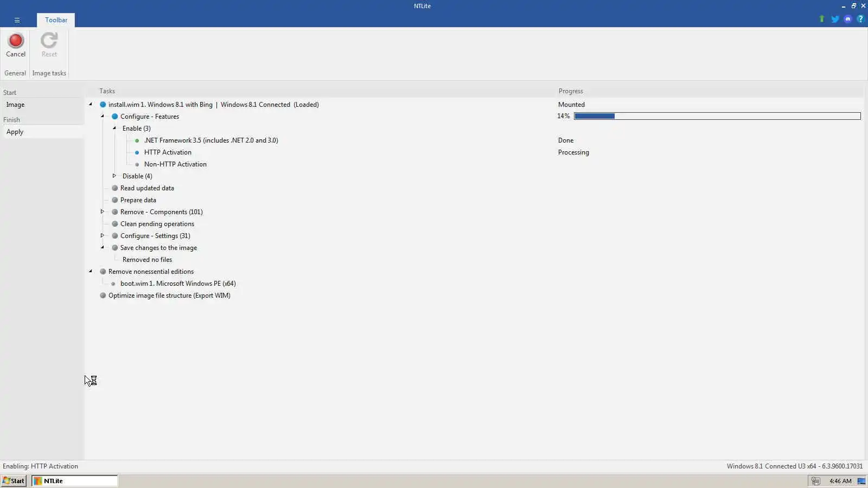Click the status dot beside Clean pending operations
Viewport: 868px width, 488px height.
[x=114, y=224]
